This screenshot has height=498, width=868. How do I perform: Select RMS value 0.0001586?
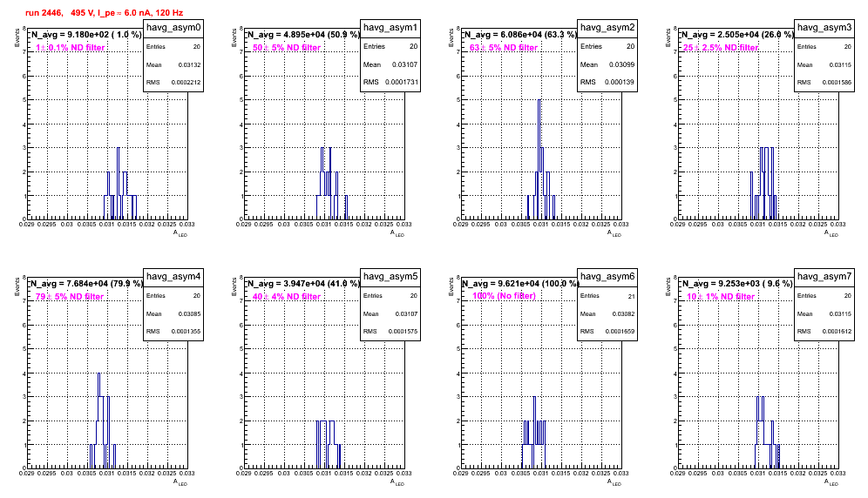(x=837, y=82)
